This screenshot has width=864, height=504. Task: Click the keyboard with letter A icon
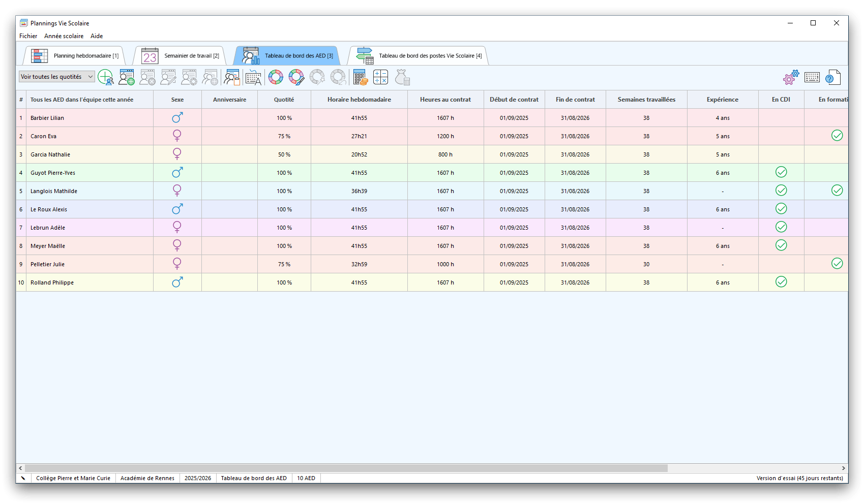coord(253,77)
